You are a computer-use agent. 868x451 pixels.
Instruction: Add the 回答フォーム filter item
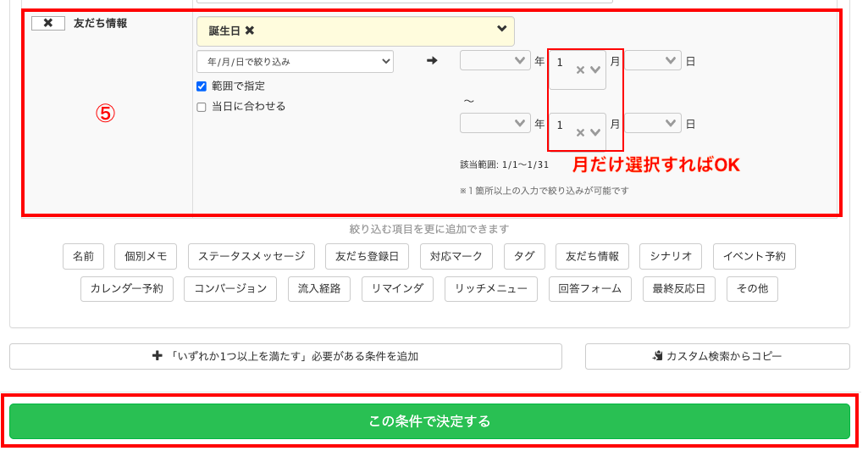[x=590, y=289]
